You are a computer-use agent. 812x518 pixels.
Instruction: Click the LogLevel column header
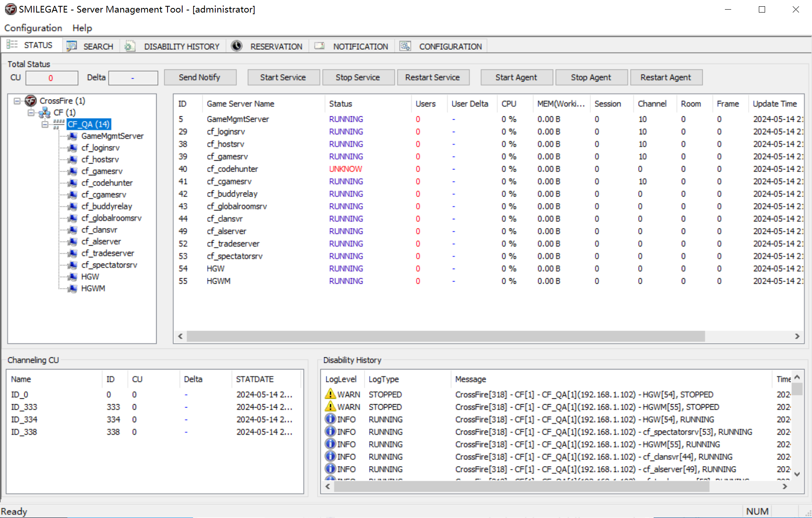click(343, 379)
